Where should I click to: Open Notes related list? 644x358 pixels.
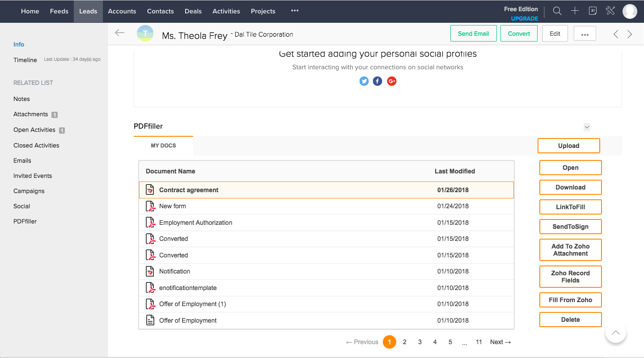point(21,99)
